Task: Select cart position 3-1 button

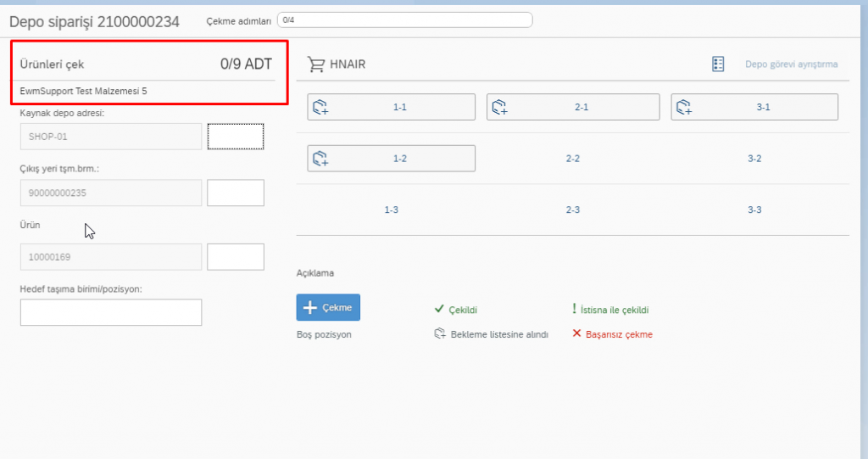Action: [754, 107]
